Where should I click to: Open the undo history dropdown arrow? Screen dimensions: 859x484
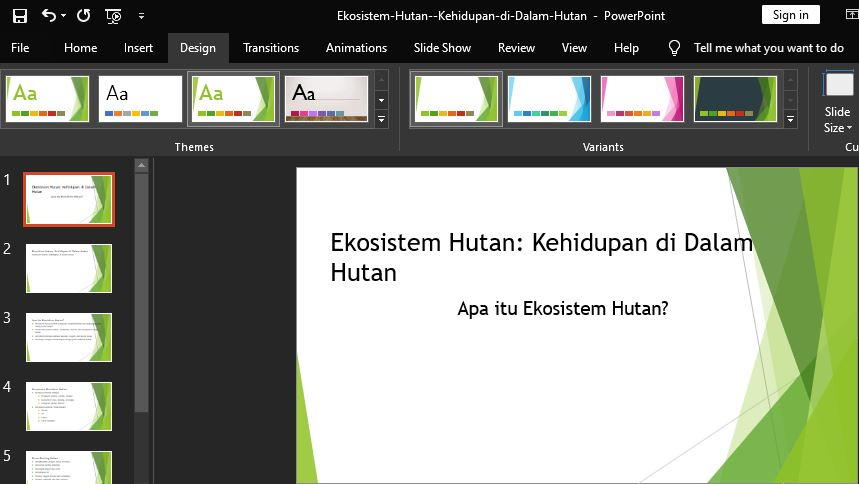pyautogui.click(x=64, y=16)
